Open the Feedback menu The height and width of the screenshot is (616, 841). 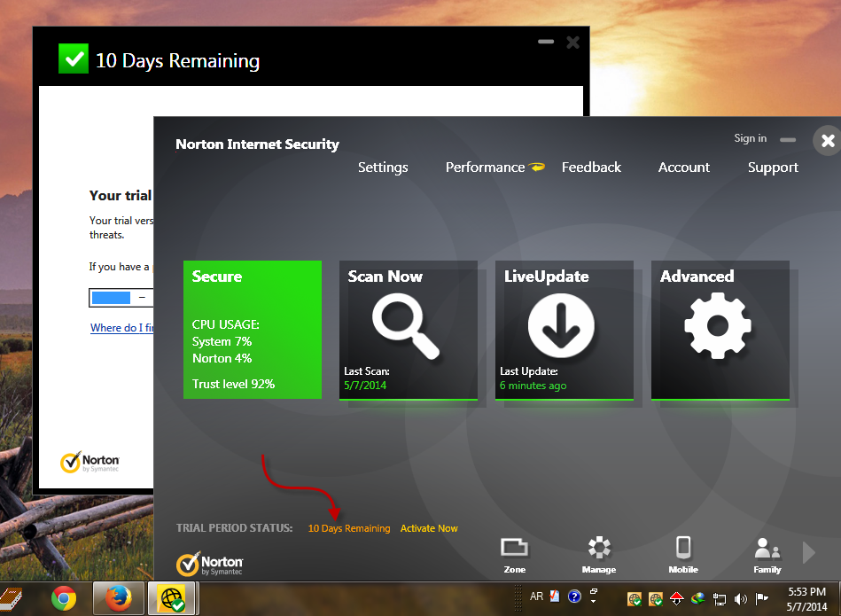click(x=591, y=168)
